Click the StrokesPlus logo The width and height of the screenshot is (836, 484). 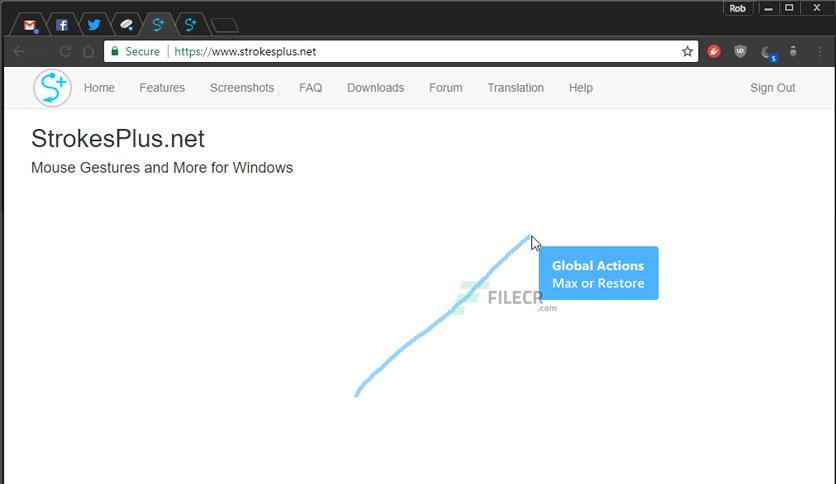click(x=52, y=88)
